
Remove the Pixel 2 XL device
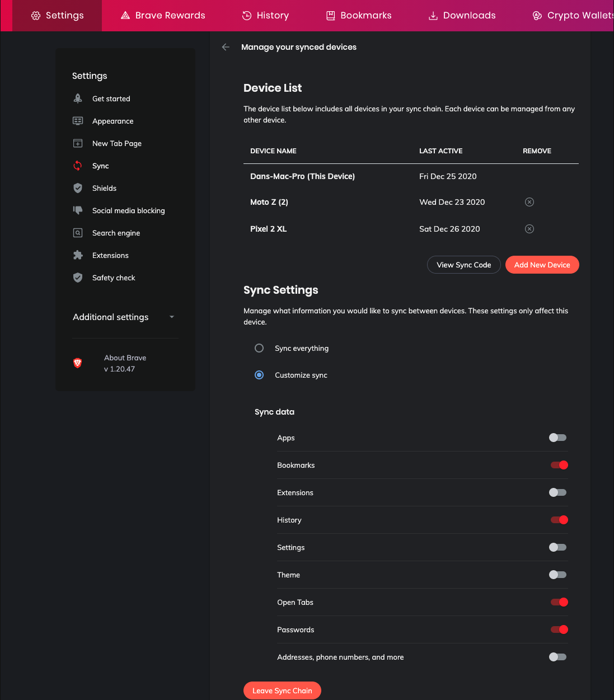point(529,229)
